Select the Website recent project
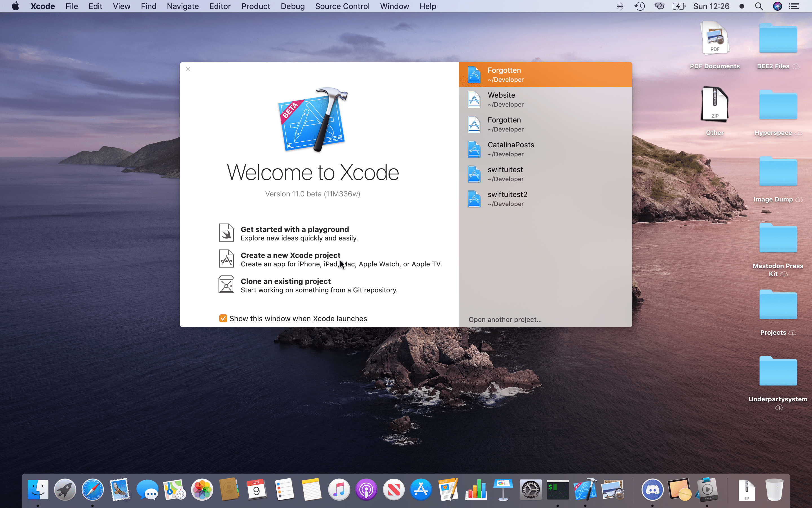The height and width of the screenshot is (508, 812). pos(545,99)
